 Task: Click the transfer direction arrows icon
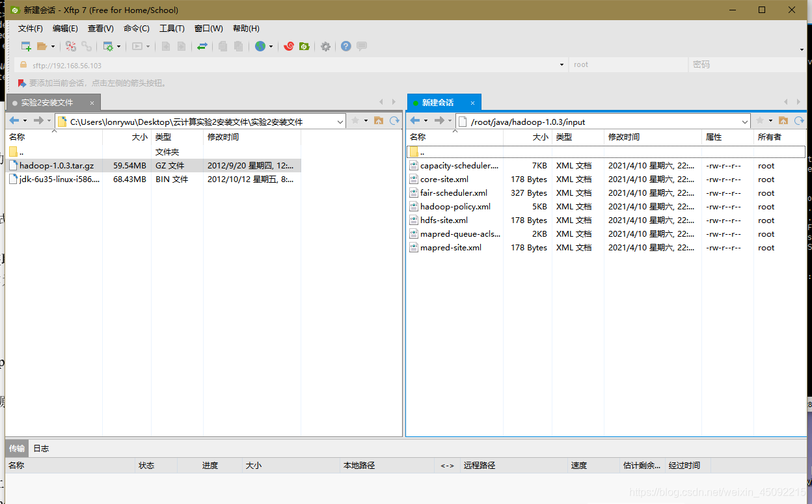click(202, 46)
